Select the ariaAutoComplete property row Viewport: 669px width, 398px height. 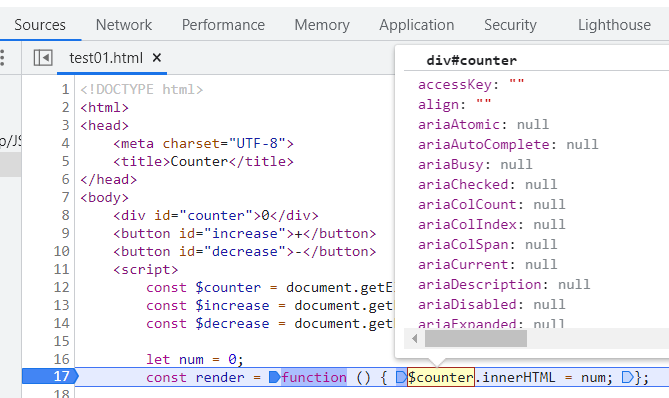pyautogui.click(x=508, y=145)
